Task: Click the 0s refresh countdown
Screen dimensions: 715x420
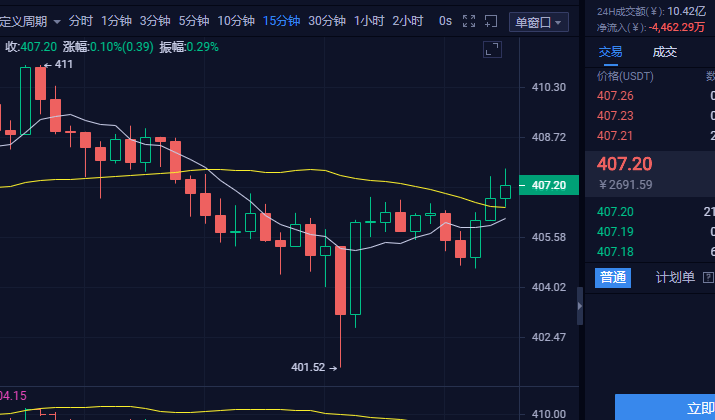Action: click(x=446, y=21)
